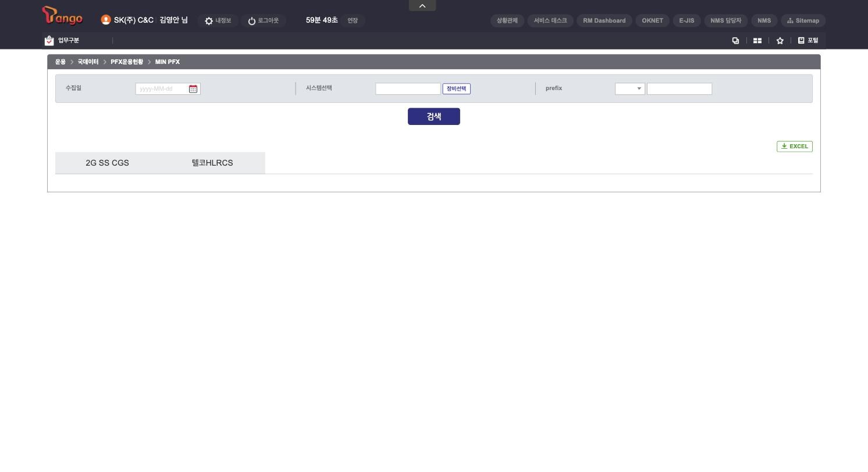This screenshot has height=472, width=868.
Task: Open the 업무구분 menu icon
Action: click(x=49, y=40)
